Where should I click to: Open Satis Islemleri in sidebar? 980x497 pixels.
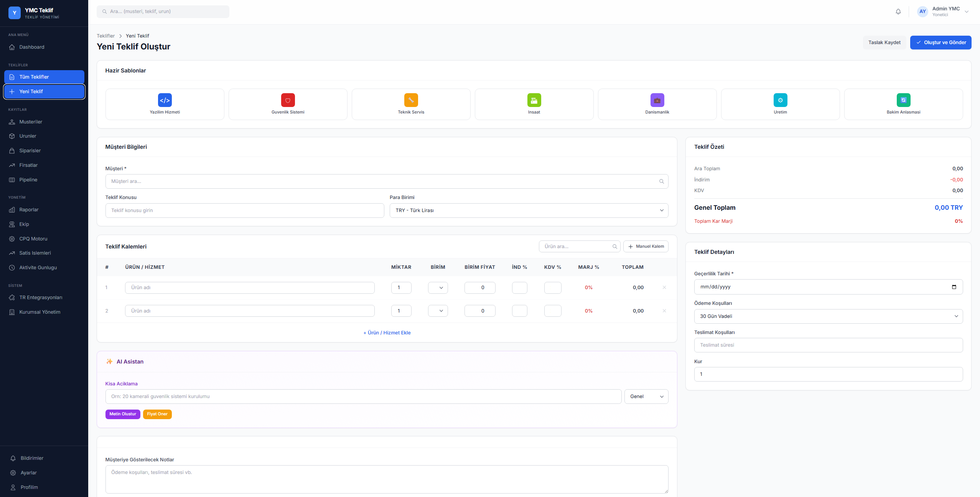coord(44,253)
